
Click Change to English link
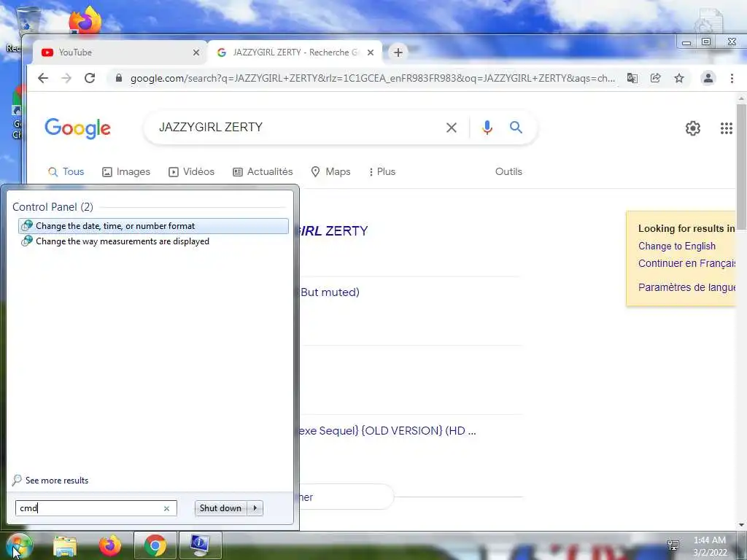676,246
